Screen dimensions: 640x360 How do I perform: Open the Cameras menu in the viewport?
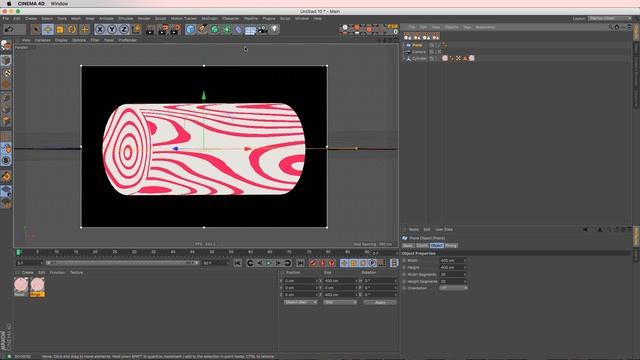click(x=42, y=40)
